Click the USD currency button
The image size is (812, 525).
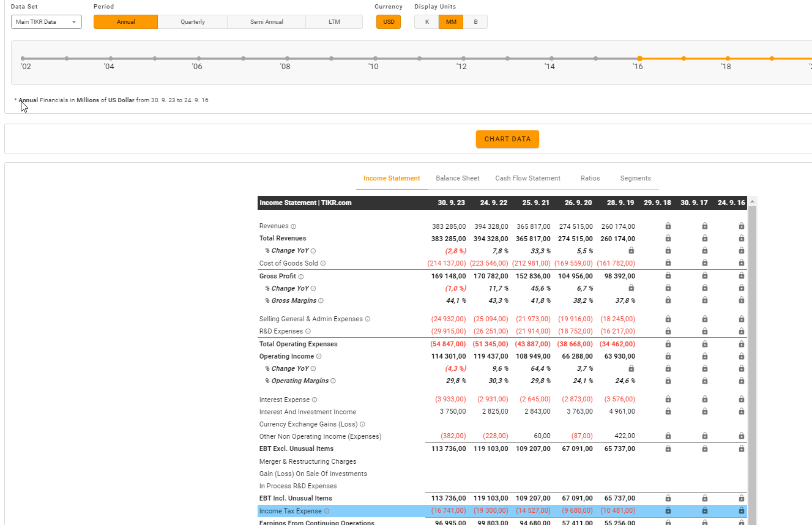(x=389, y=22)
